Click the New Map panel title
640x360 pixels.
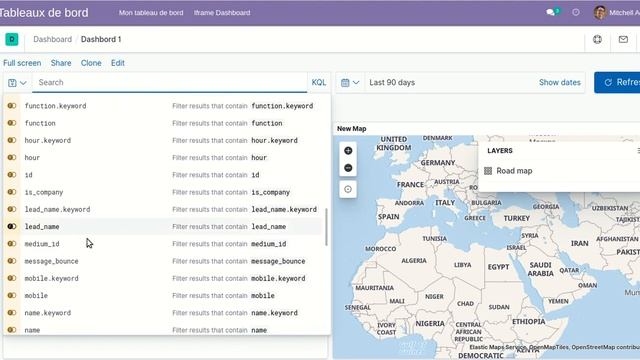click(351, 129)
